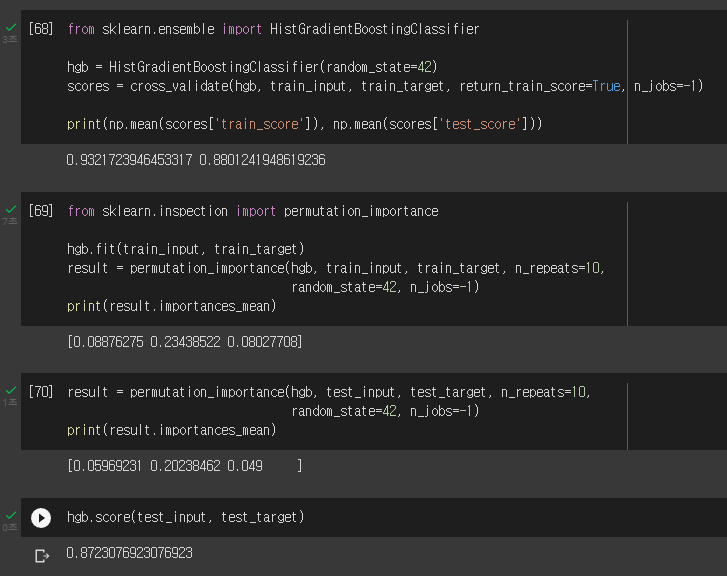Click print(result.importances_mean) in cell [70]
The height and width of the screenshot is (576, 727).
[x=172, y=430]
